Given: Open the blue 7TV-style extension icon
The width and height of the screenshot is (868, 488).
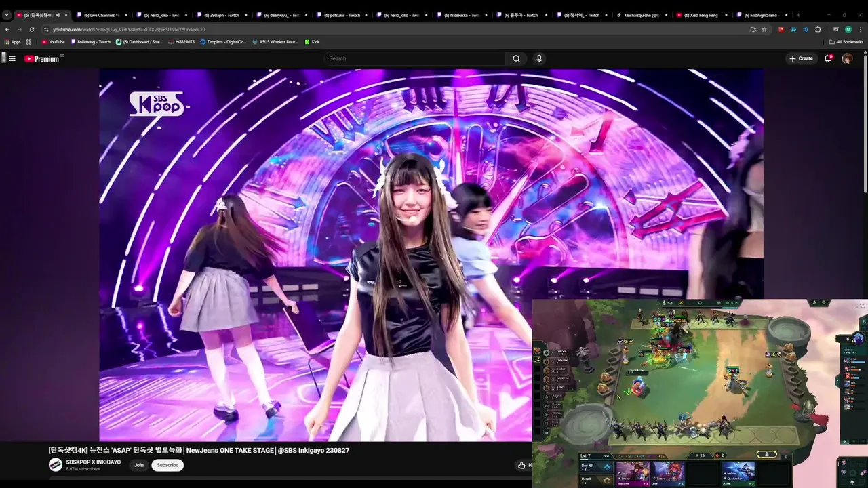Looking at the screenshot, I should click(x=793, y=30).
